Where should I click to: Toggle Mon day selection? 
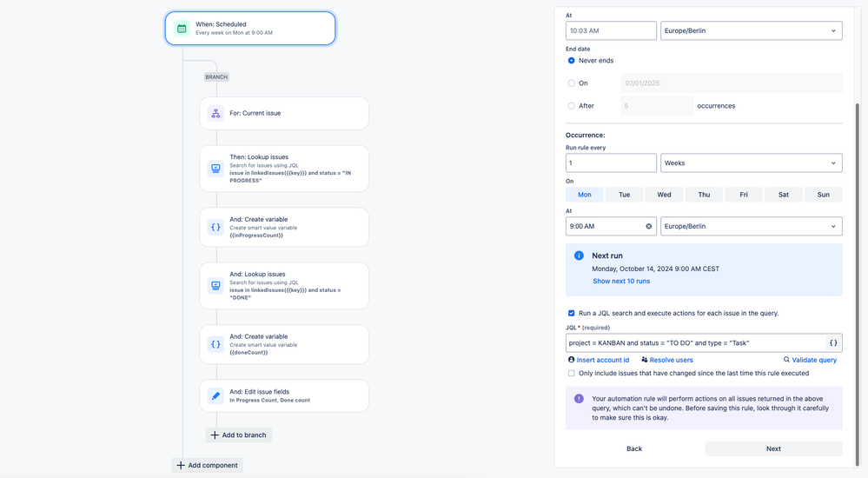(x=585, y=195)
